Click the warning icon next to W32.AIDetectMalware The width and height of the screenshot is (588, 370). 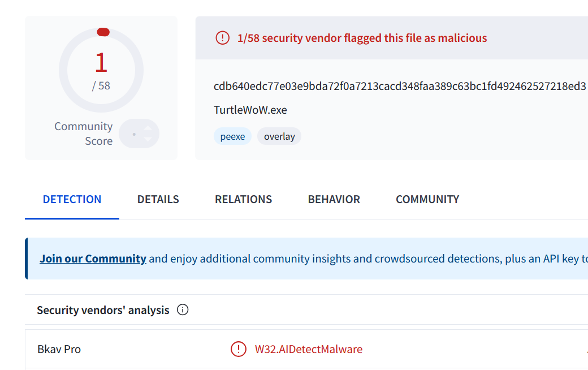pyautogui.click(x=239, y=349)
